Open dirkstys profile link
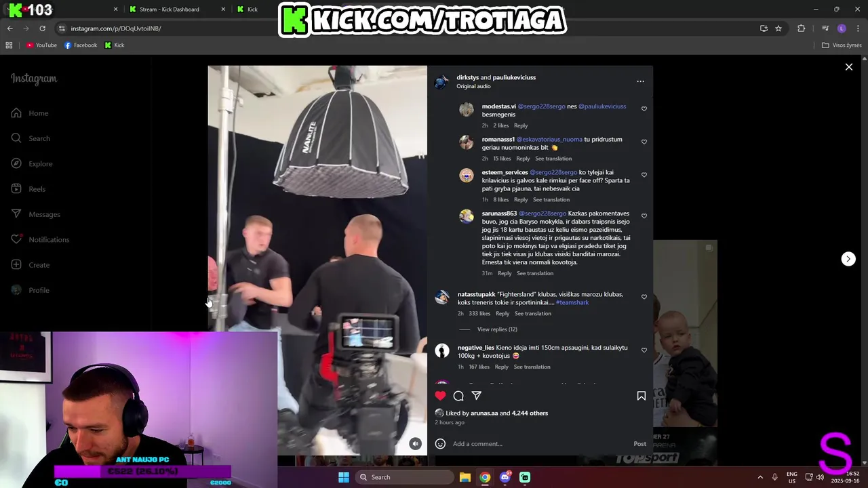This screenshot has width=868, height=488. 468,77
